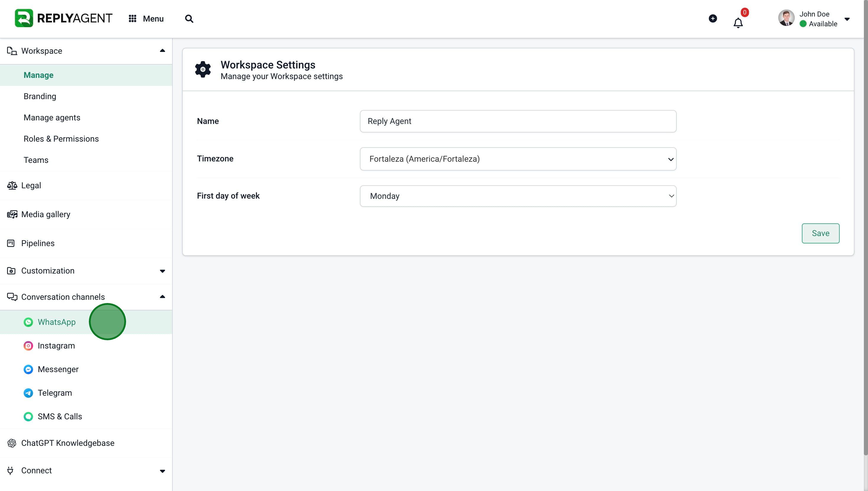Click the ReplyAgent logo
This screenshot has height=491, width=868.
click(x=63, y=18)
